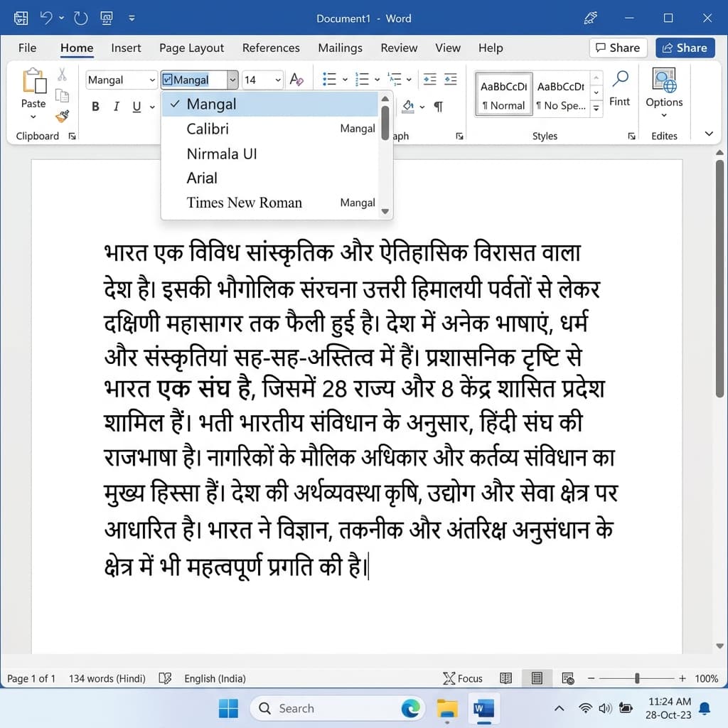Switch to Print Layout view
Image resolution: width=728 pixels, height=728 pixels.
[537, 678]
